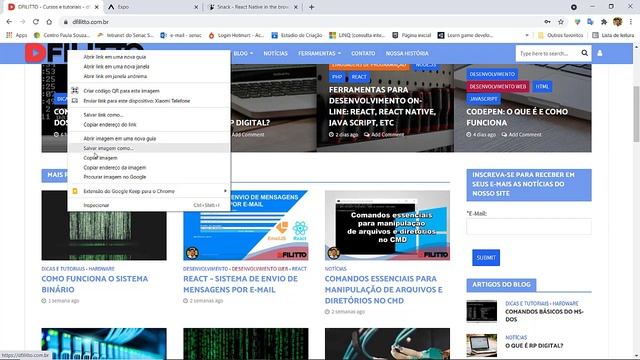Viewport: 640px width, 360px height.
Task: Open the browser home page icon
Action: tap(49, 22)
